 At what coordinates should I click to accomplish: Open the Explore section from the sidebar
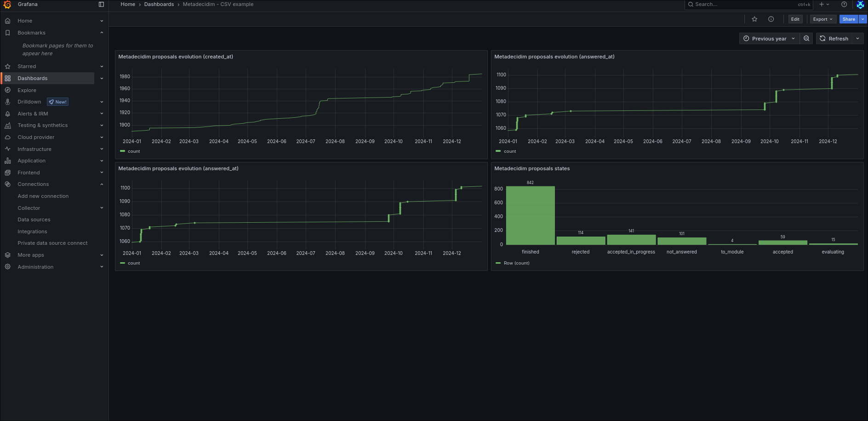pyautogui.click(x=27, y=90)
